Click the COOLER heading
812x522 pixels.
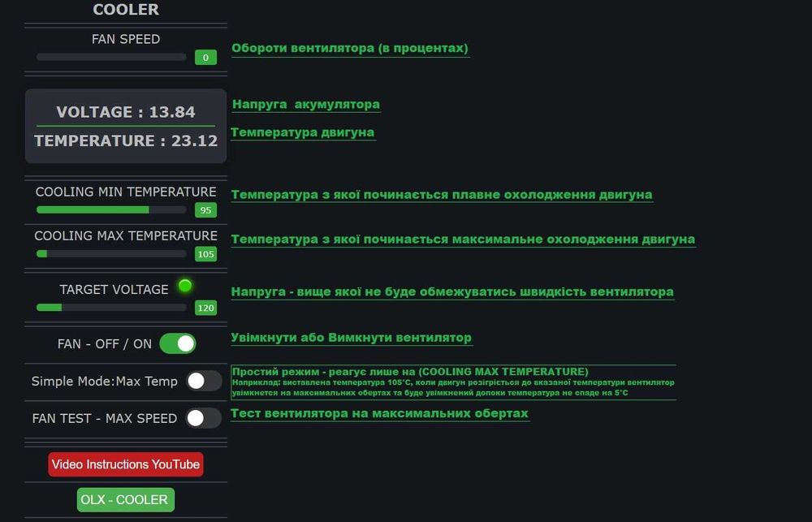pyautogui.click(x=126, y=9)
